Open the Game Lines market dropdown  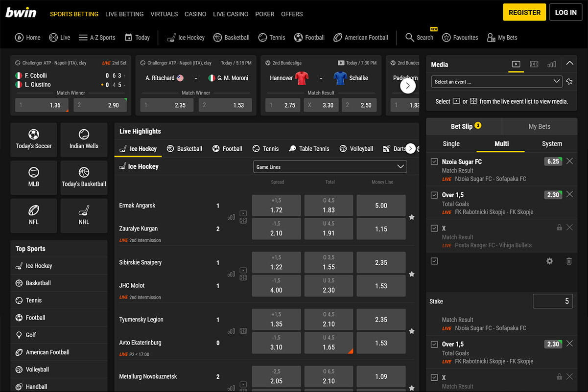pyautogui.click(x=330, y=167)
